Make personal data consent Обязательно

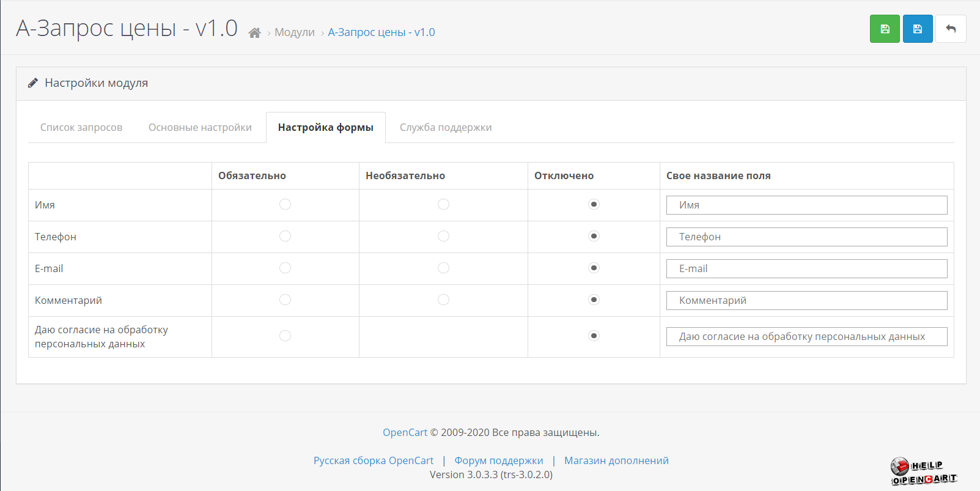pos(285,336)
